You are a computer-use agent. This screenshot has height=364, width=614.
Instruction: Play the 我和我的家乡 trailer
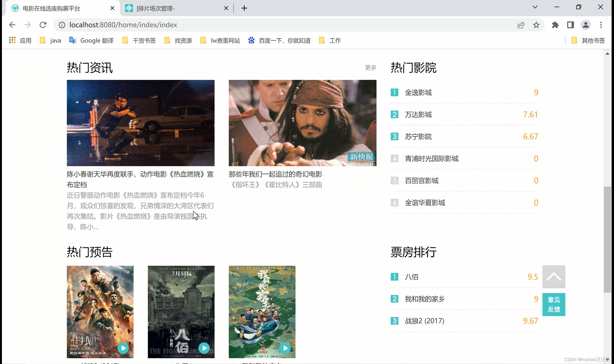click(x=285, y=348)
